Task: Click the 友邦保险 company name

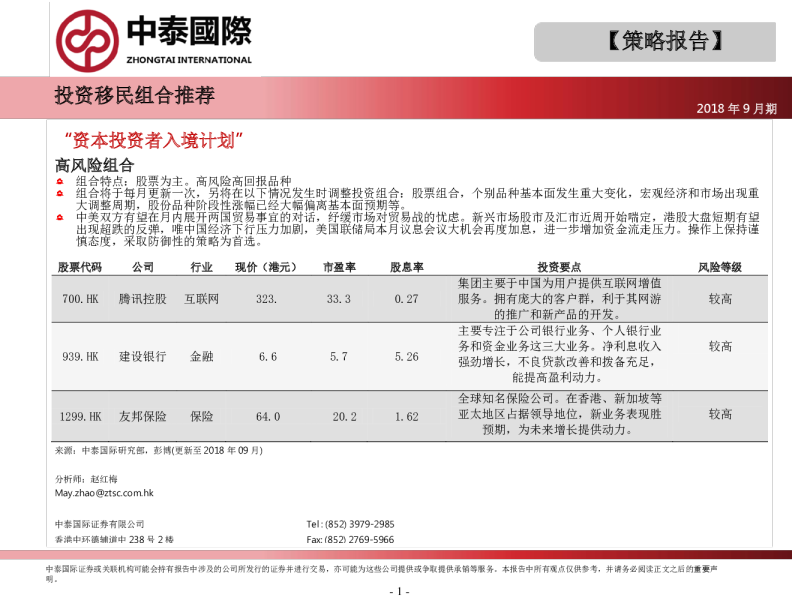Action: [x=142, y=416]
